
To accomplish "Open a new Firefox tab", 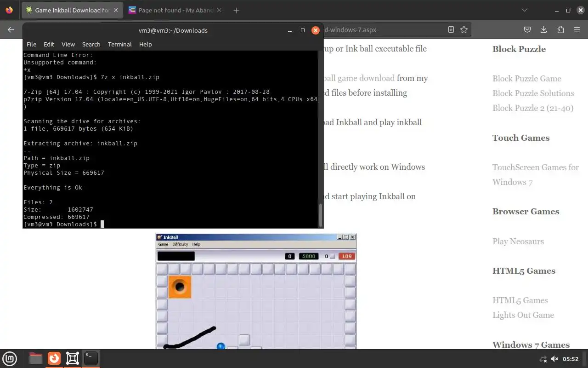I will 236,10.
